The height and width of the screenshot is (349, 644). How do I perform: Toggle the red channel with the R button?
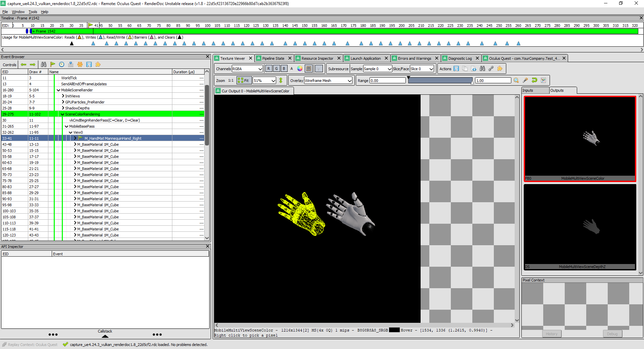pyautogui.click(x=268, y=69)
